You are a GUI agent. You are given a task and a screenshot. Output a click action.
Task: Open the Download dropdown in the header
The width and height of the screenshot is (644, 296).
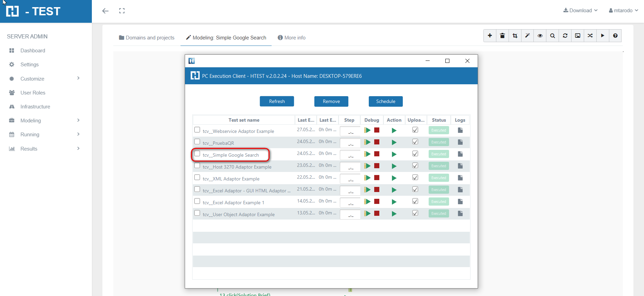point(580,11)
